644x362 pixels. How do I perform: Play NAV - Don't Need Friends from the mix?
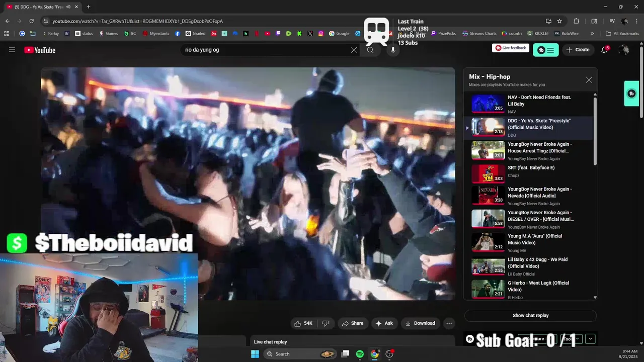[x=528, y=104]
